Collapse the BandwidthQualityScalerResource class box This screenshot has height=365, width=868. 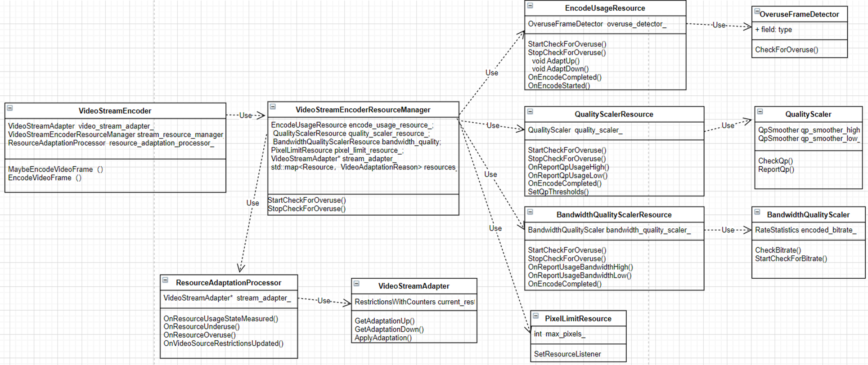coord(530,212)
